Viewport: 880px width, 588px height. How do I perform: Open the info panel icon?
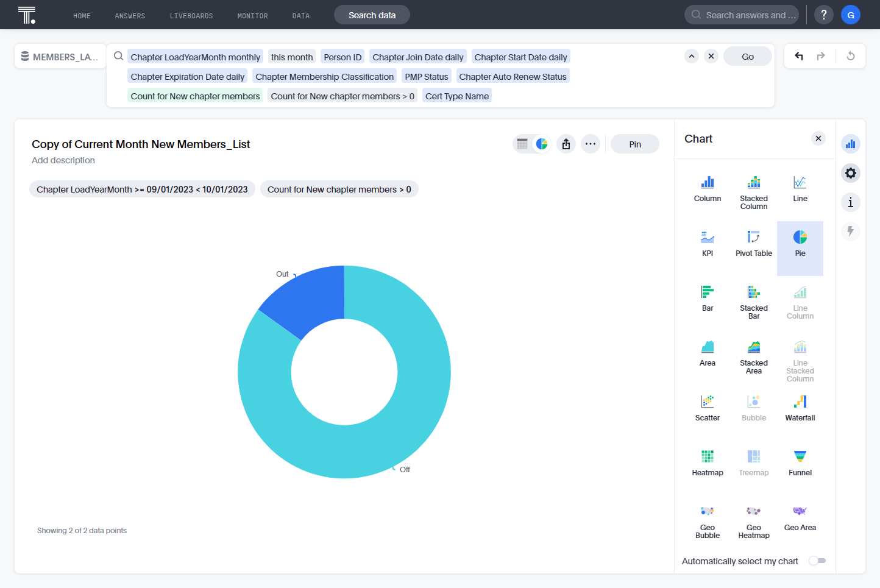(x=851, y=202)
